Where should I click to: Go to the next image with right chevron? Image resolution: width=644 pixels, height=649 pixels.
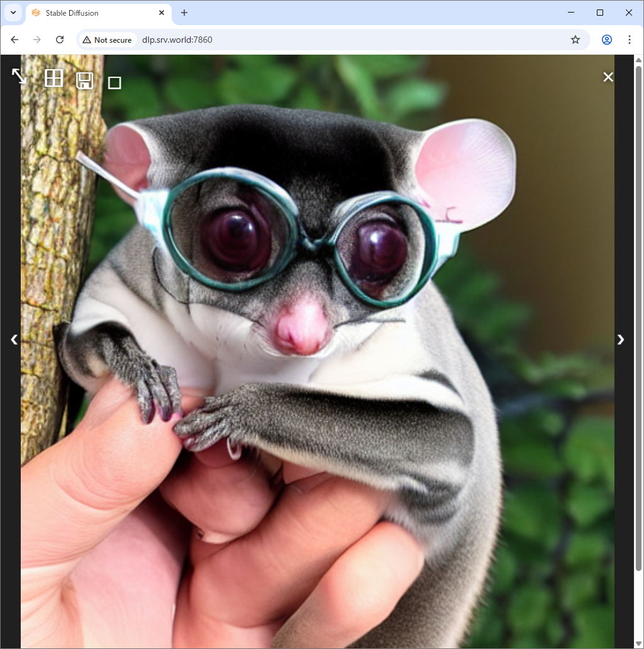[621, 340]
